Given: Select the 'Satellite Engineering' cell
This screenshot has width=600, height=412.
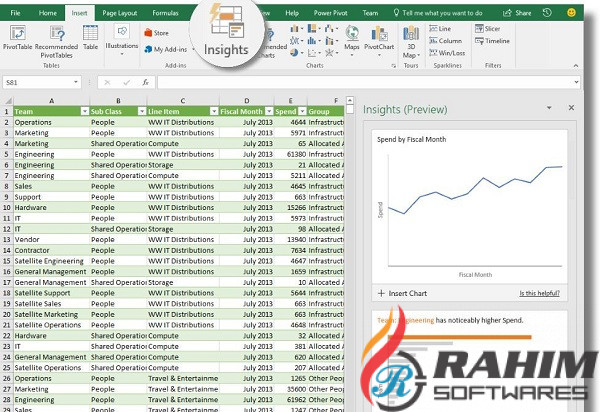Looking at the screenshot, I should 51,261.
